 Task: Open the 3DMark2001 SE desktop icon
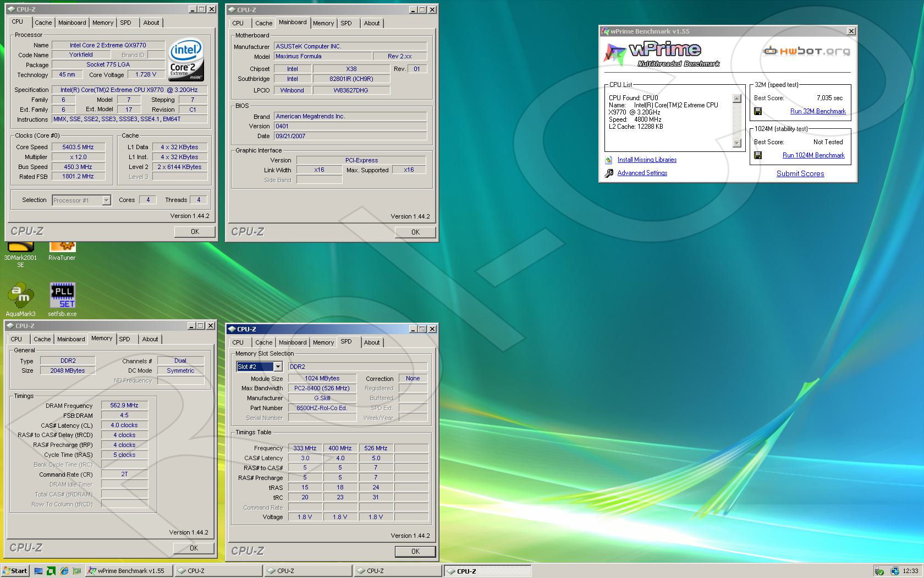click(x=20, y=254)
